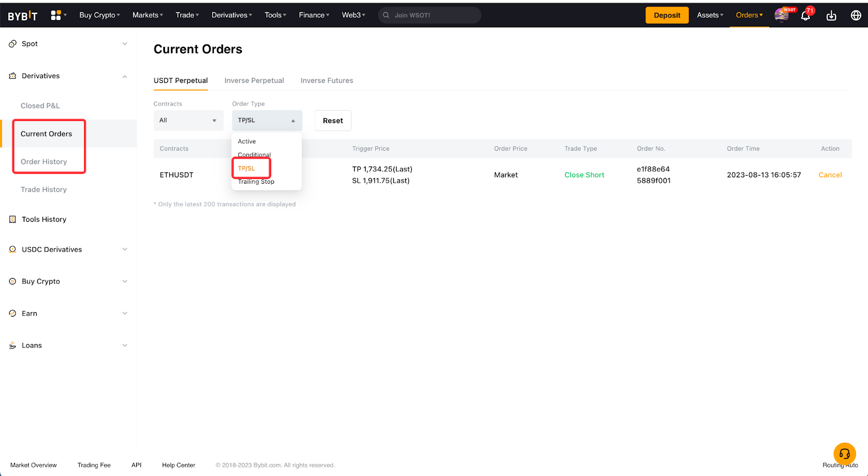The image size is (868, 476).
Task: Expand the USDC Derivatives section
Action: click(125, 249)
